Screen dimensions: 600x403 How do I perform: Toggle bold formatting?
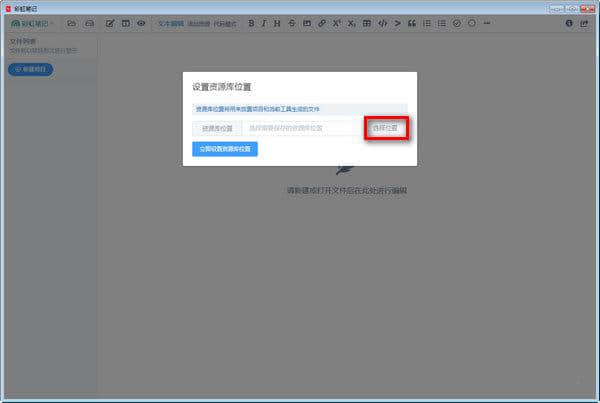(x=251, y=23)
